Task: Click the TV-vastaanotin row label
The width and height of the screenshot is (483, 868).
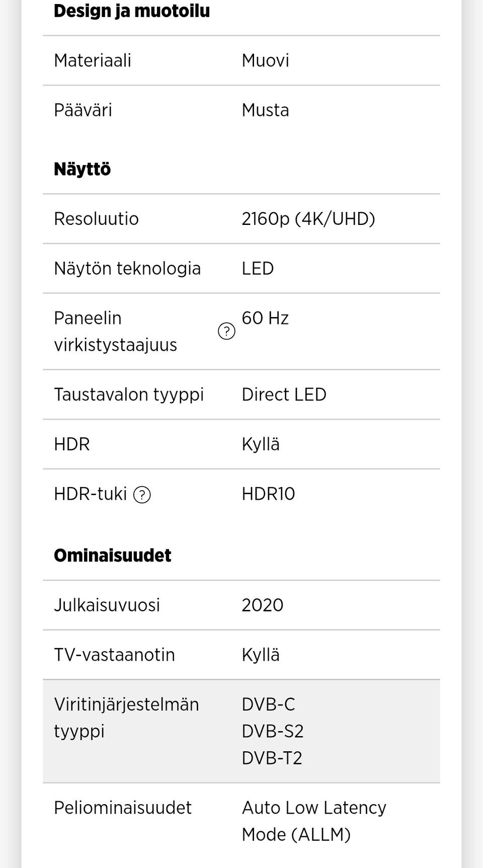Action: 114,655
